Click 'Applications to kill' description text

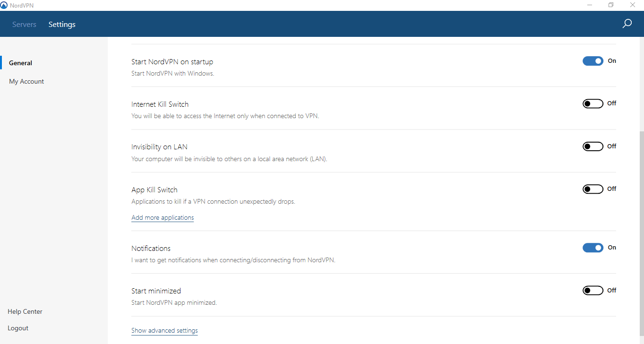tap(213, 201)
